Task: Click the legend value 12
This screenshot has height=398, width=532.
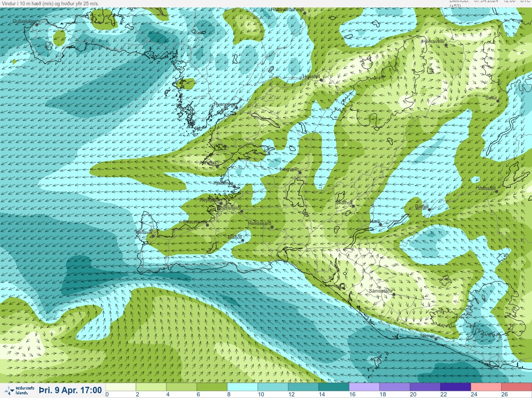Action: pos(291,394)
